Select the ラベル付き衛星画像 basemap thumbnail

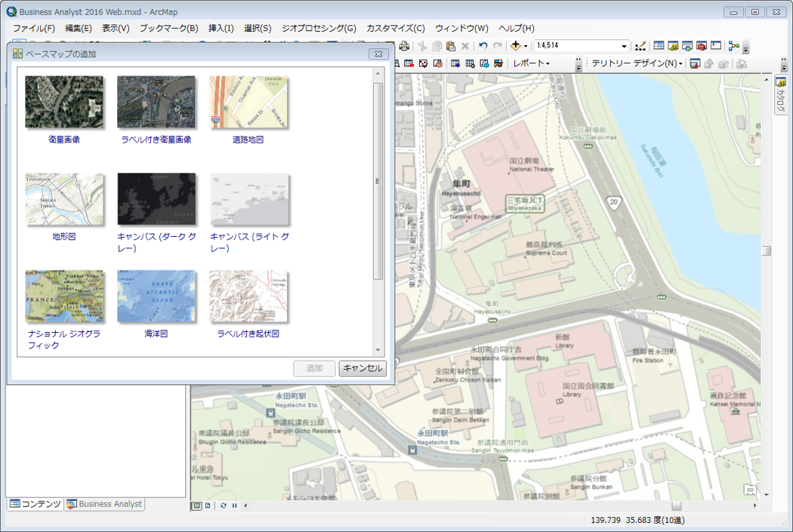(156, 103)
